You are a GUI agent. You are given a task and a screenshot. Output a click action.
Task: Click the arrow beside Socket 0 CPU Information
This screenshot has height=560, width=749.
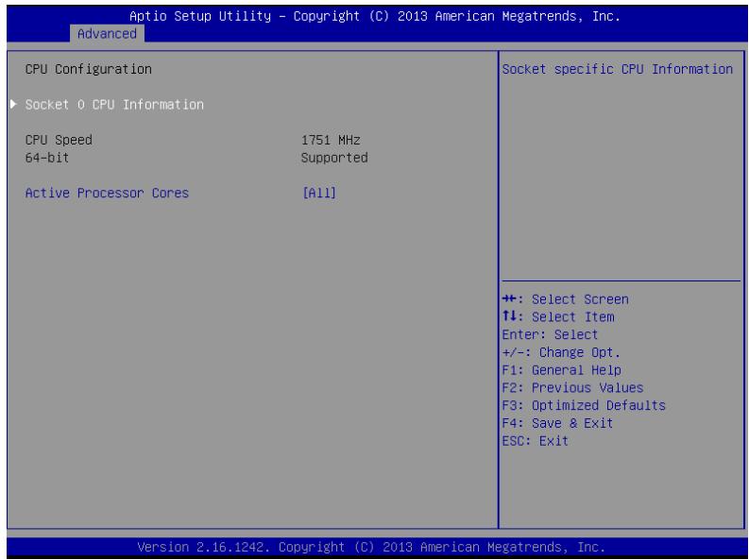point(14,104)
